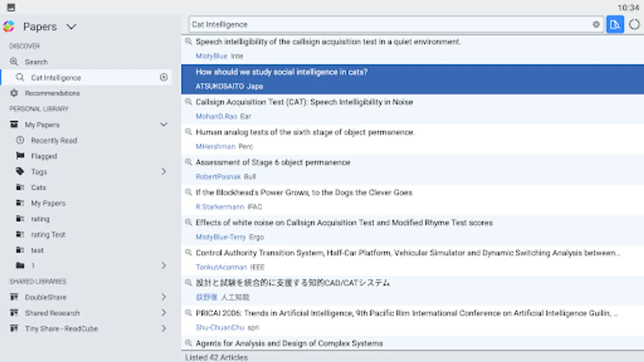Open the Recommendations gear item
Screen dimensions: 644x362
tap(52, 93)
